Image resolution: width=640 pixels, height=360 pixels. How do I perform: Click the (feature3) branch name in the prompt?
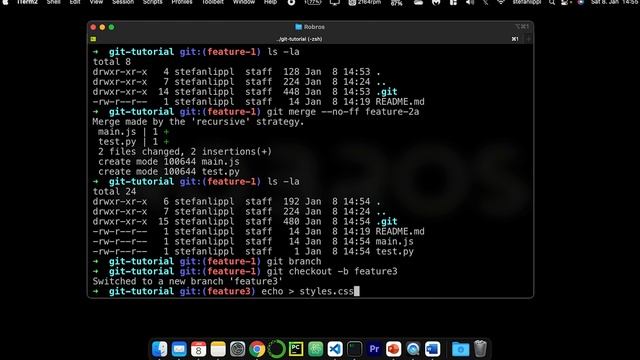point(228,291)
